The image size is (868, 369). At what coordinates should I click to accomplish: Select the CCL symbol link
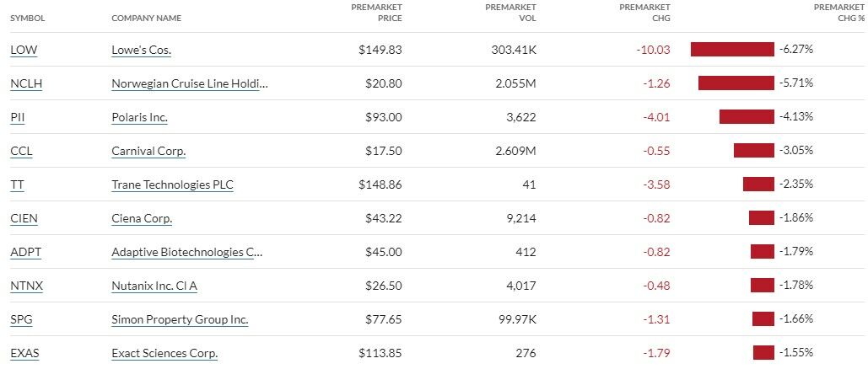(21, 151)
